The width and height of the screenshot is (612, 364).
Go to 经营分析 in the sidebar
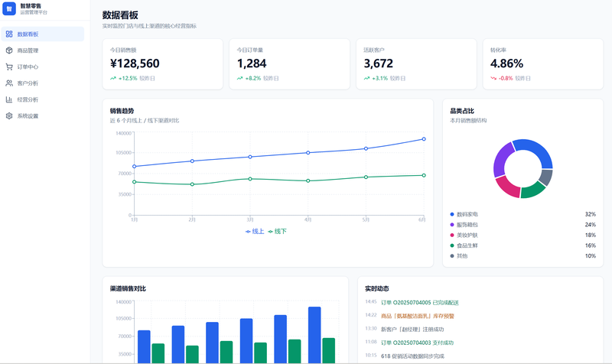[x=43, y=99]
